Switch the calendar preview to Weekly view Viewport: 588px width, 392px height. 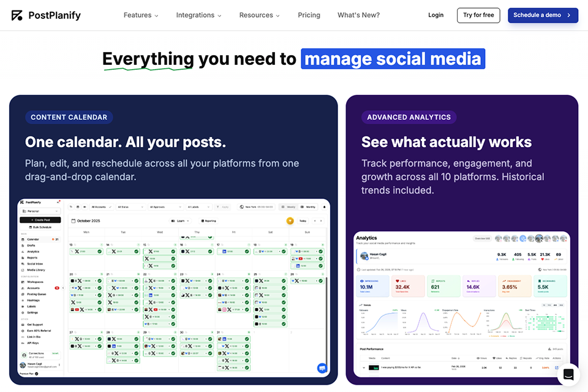point(288,206)
